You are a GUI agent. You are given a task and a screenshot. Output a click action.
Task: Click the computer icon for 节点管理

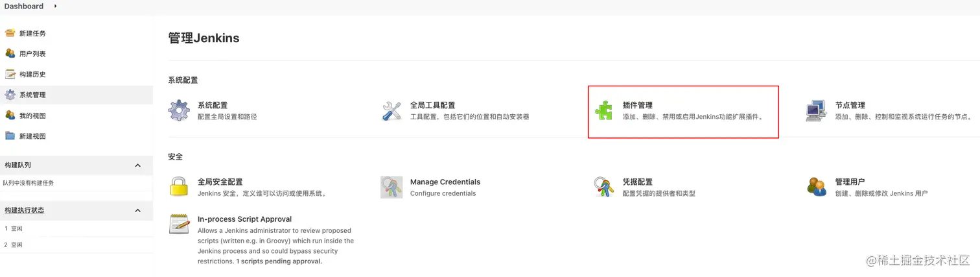point(816,110)
